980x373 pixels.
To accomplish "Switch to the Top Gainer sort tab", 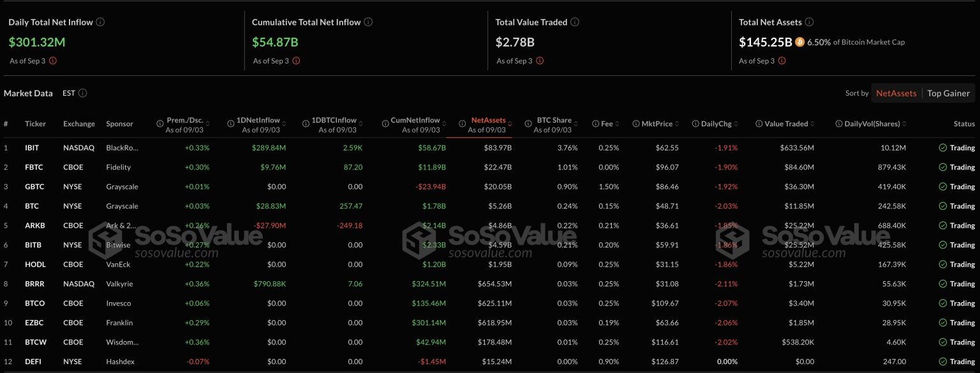I will point(949,93).
